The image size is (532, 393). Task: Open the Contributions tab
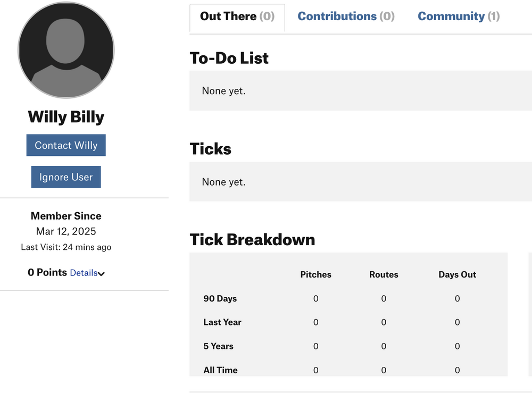pos(346,16)
